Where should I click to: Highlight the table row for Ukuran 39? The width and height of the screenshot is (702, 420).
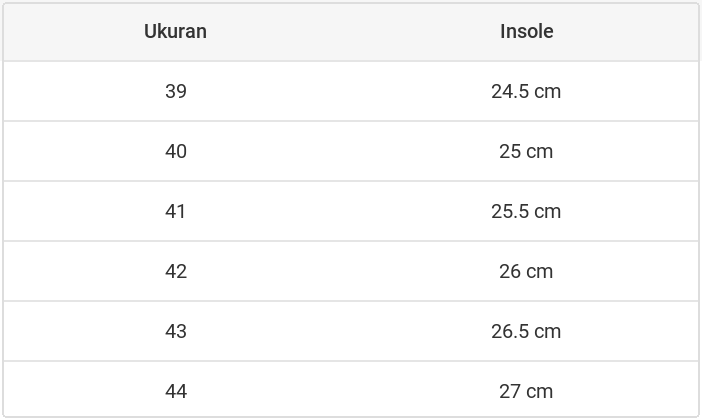(x=350, y=91)
